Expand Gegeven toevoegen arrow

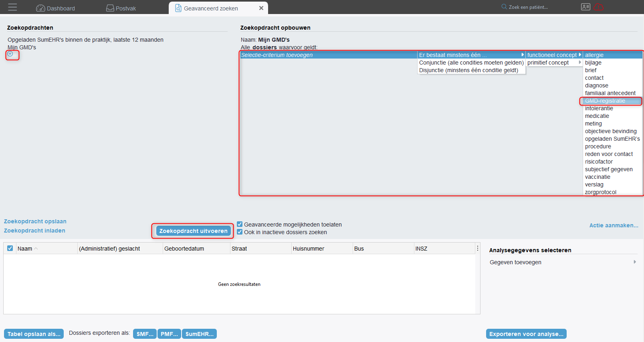635,262
